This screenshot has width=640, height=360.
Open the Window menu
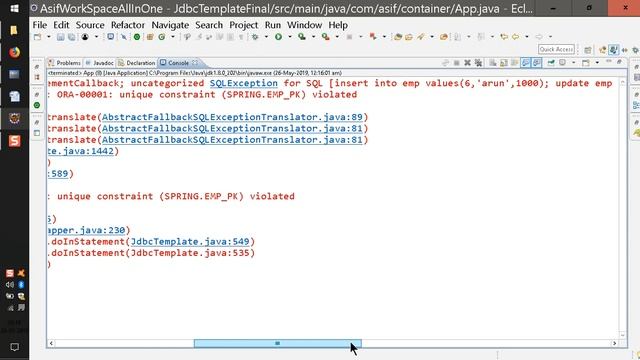point(304,25)
